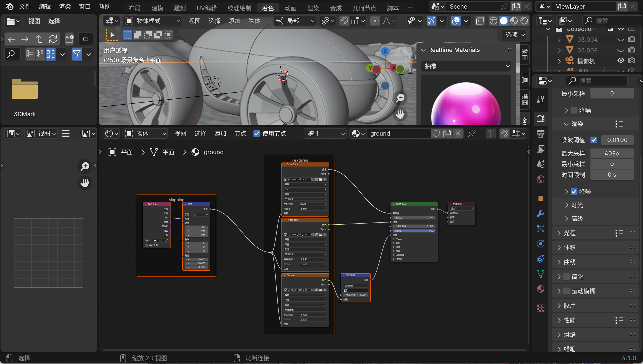Click the fake user shield icon for ground
Viewport: 643px width, 364px height.
coord(436,133)
